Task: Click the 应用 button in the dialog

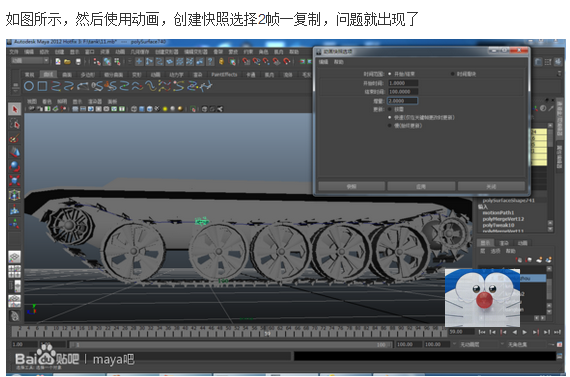Action: coord(421,187)
